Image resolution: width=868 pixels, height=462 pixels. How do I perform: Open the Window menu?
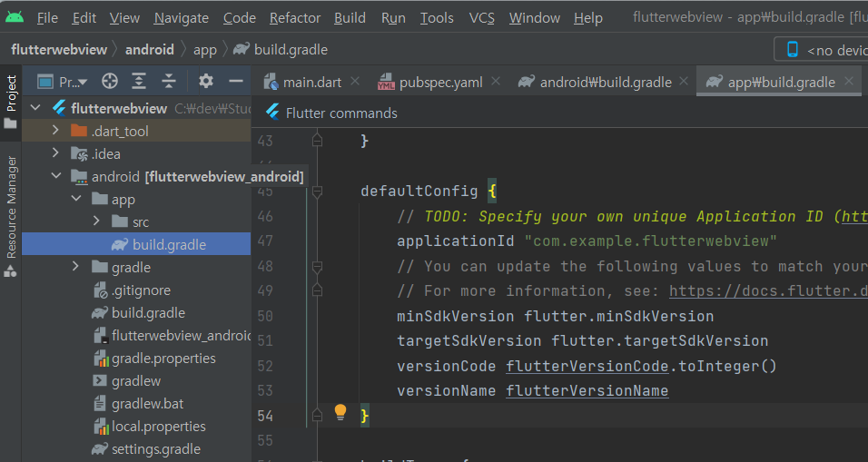pyautogui.click(x=534, y=18)
